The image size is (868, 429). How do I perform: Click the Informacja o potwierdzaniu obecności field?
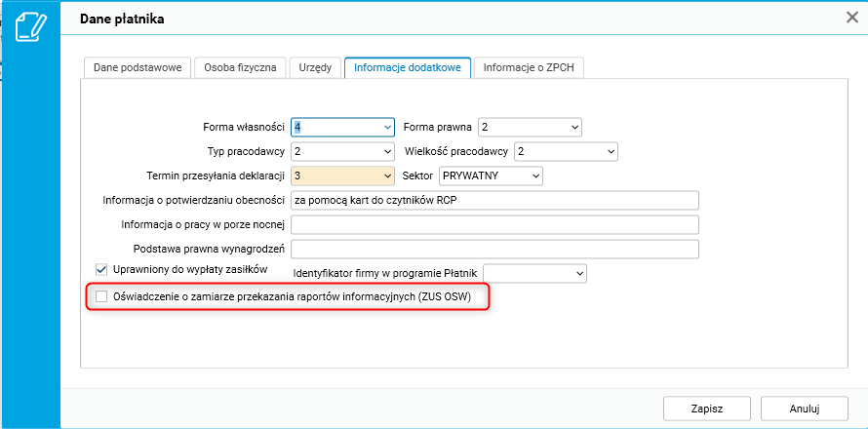coord(494,200)
